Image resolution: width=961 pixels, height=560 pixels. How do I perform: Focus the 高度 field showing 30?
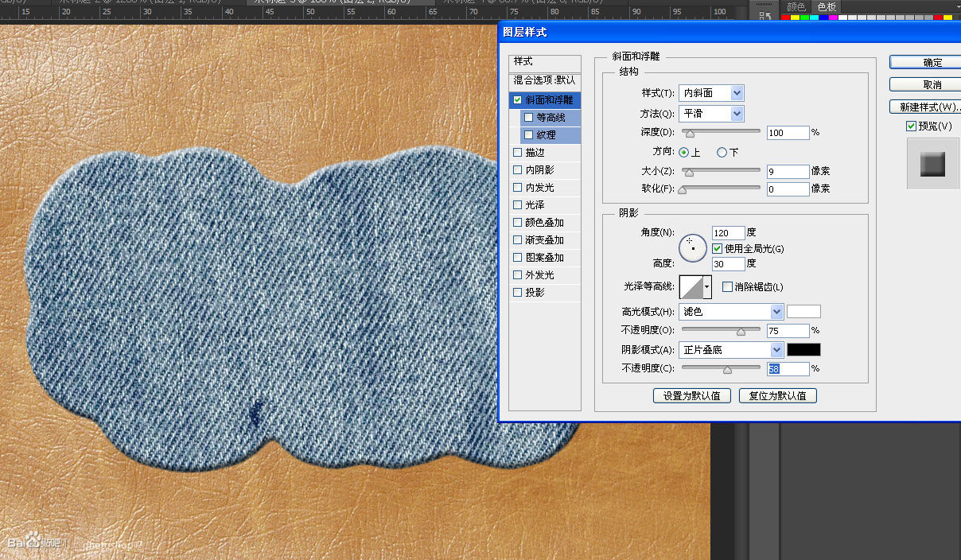(x=728, y=263)
